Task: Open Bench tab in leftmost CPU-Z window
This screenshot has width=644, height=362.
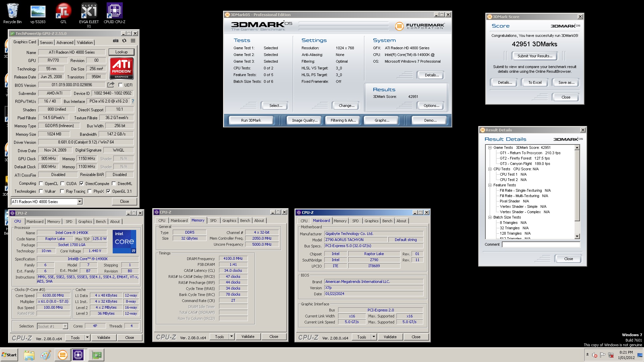Action: 101,222
